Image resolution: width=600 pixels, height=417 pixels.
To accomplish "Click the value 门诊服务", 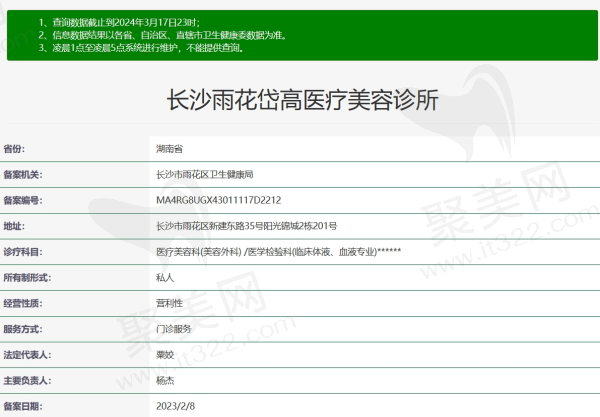I will pyautogui.click(x=174, y=329).
